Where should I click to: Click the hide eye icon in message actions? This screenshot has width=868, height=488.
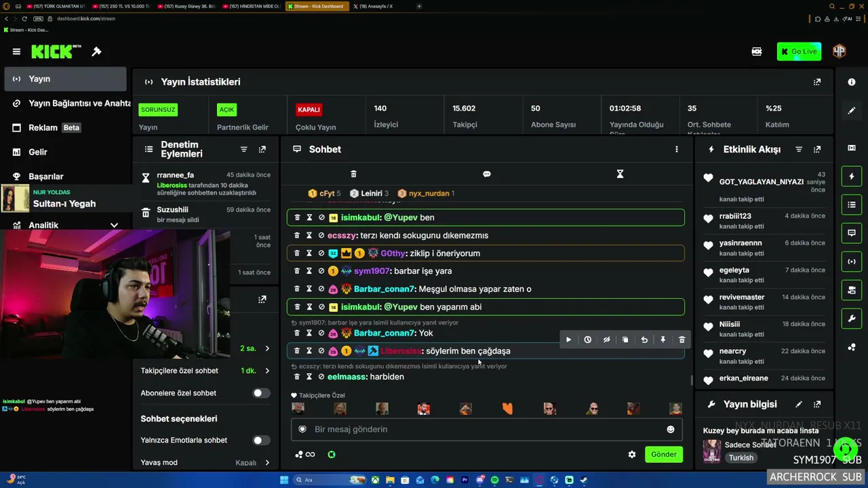tap(606, 340)
